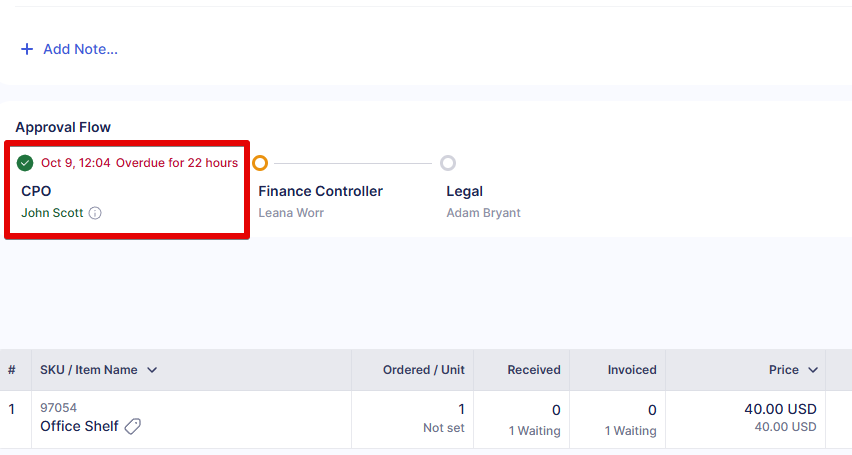Select the Received column header
Screen dimensions: 852x455
coord(534,370)
